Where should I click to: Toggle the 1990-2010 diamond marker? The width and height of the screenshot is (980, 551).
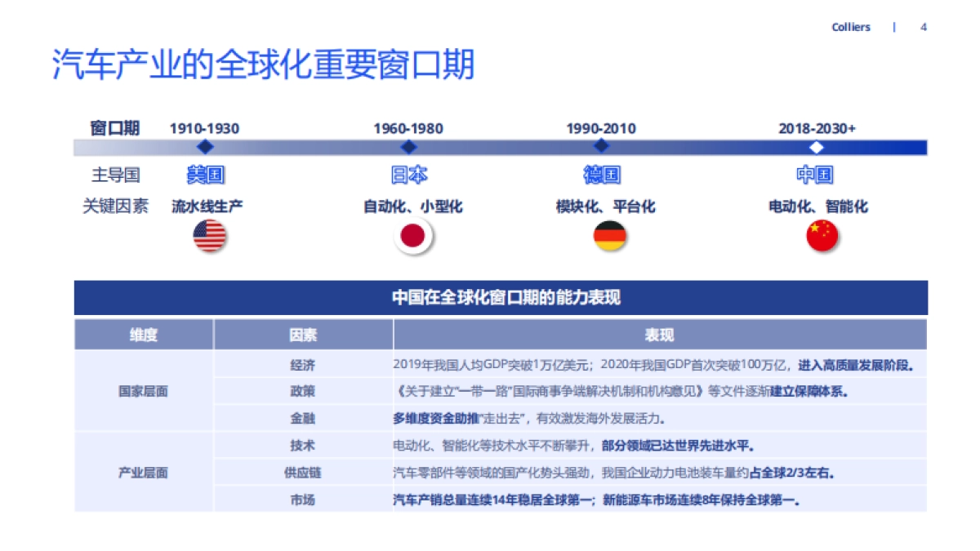[x=601, y=147]
